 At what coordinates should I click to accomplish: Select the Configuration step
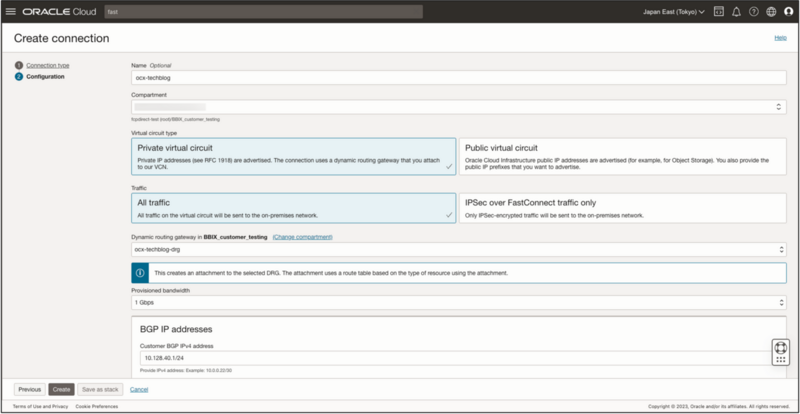point(45,77)
